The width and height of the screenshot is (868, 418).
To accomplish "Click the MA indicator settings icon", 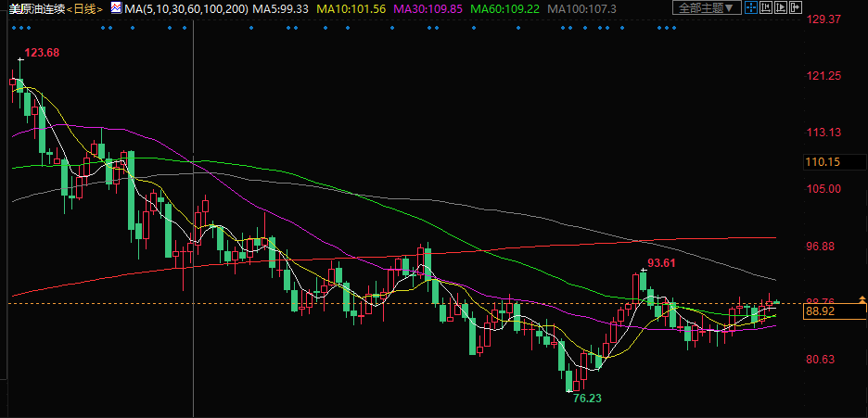I will pos(116,8).
